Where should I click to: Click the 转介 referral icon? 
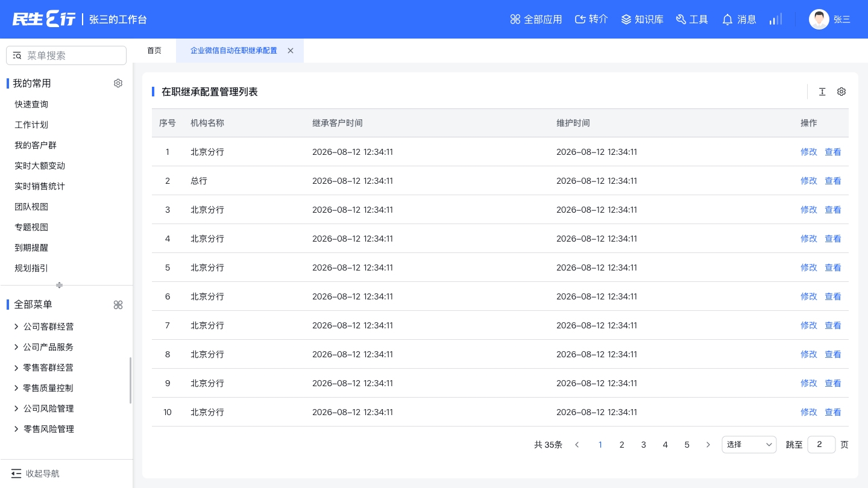pyautogui.click(x=580, y=19)
